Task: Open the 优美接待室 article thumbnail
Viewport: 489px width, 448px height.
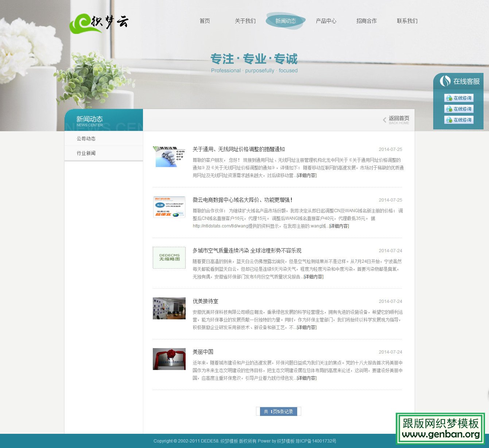Action: (x=169, y=308)
